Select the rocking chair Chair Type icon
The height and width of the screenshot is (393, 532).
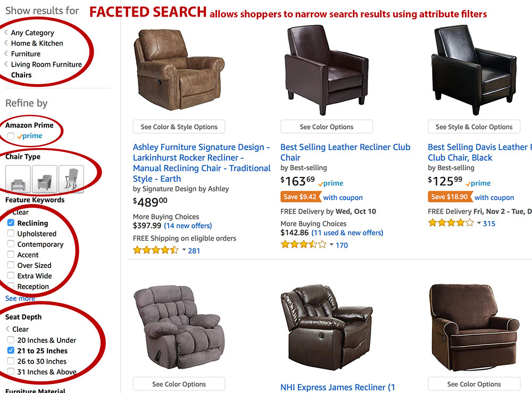[72, 178]
